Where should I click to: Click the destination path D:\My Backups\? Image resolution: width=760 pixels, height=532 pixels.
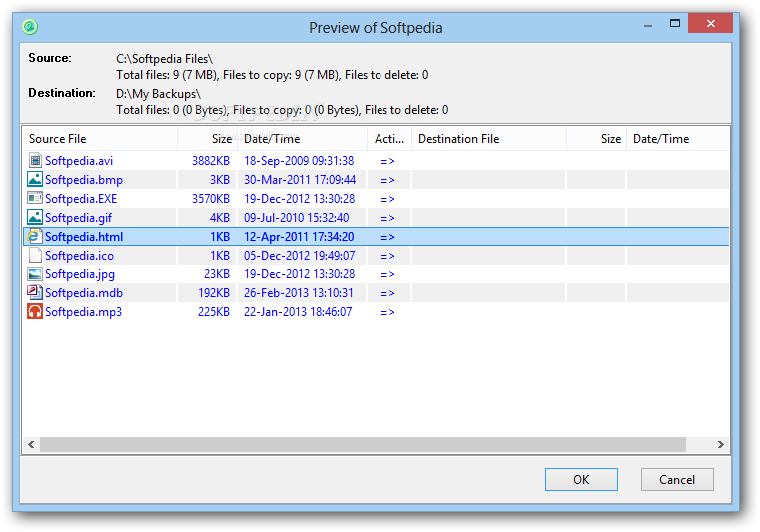click(158, 94)
